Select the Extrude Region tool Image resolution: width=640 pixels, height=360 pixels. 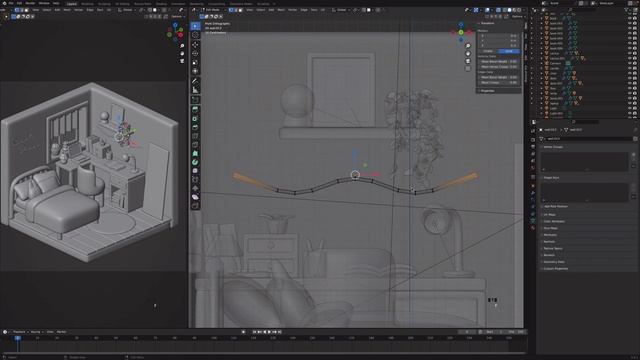click(x=196, y=109)
